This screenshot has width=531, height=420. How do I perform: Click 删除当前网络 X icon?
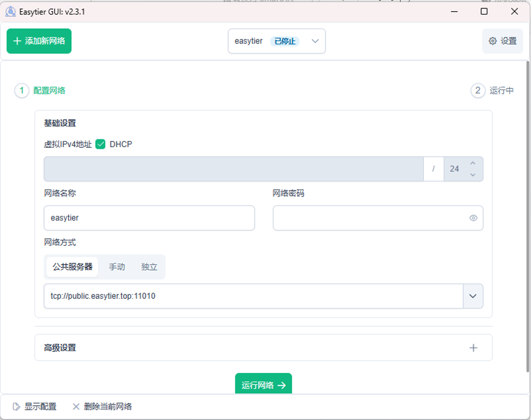tap(76, 407)
